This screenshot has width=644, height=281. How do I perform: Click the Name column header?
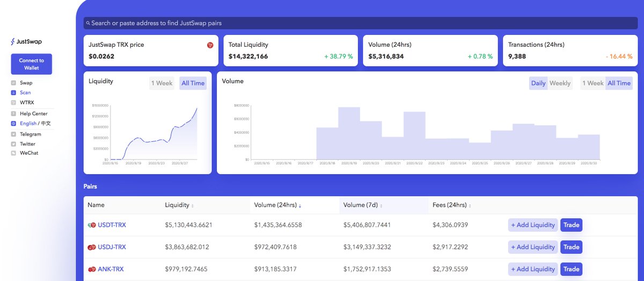[96, 205]
